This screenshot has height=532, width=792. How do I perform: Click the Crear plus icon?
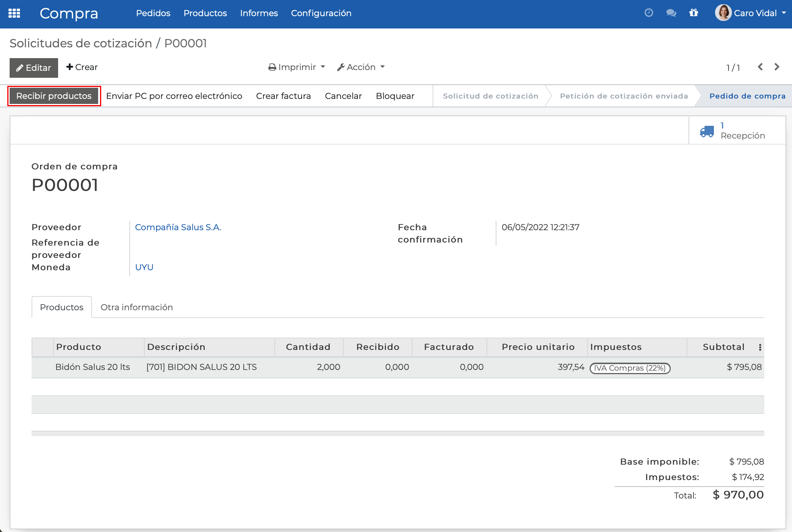(x=70, y=67)
